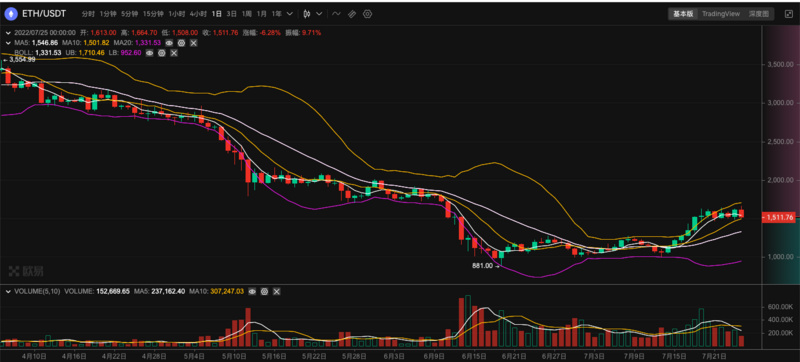Viewport: 800px width, 362px height.
Task: Click the 2,000.00 price axis label
Action: (x=780, y=180)
